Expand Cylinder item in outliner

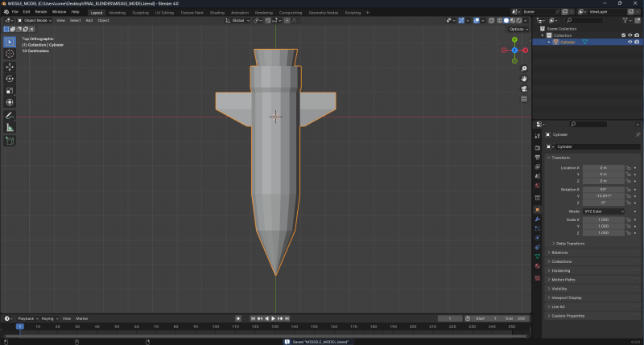tap(549, 42)
